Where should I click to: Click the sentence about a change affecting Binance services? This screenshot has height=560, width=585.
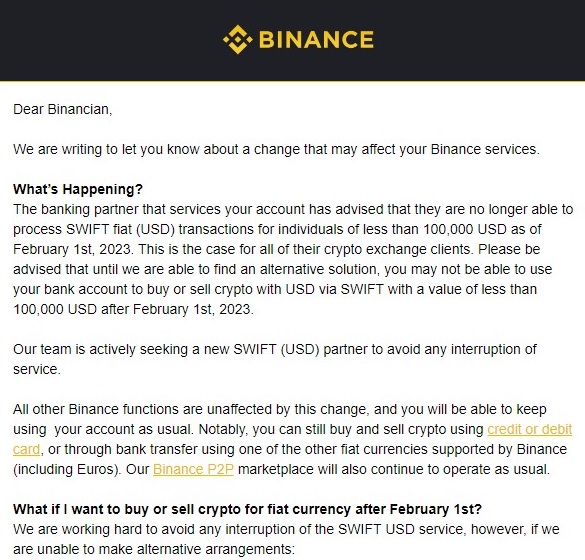[276, 149]
